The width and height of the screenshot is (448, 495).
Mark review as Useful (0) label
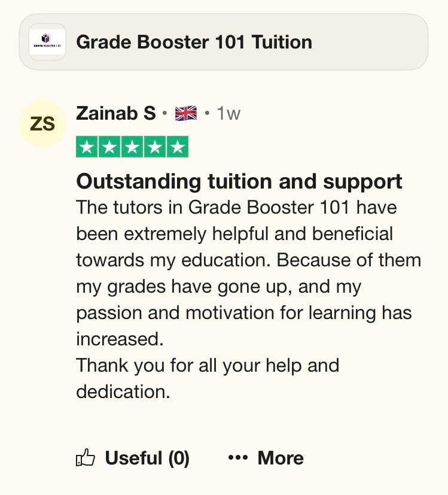(147, 458)
